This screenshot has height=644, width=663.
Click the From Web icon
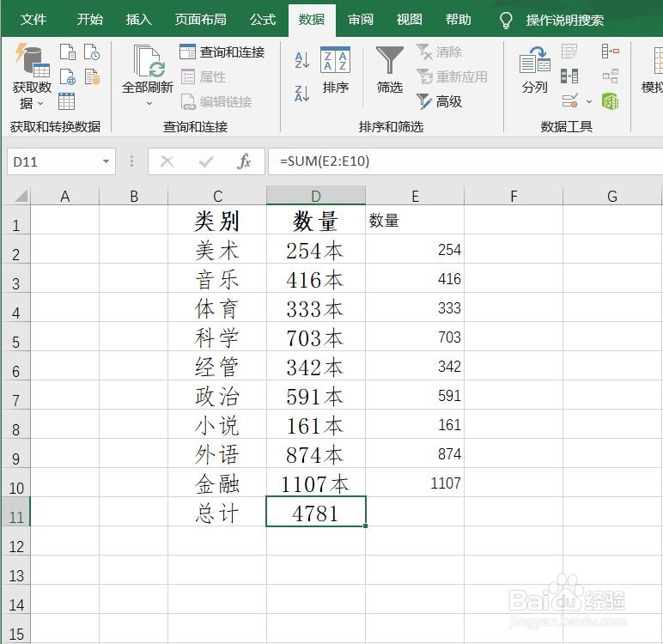tap(68, 76)
